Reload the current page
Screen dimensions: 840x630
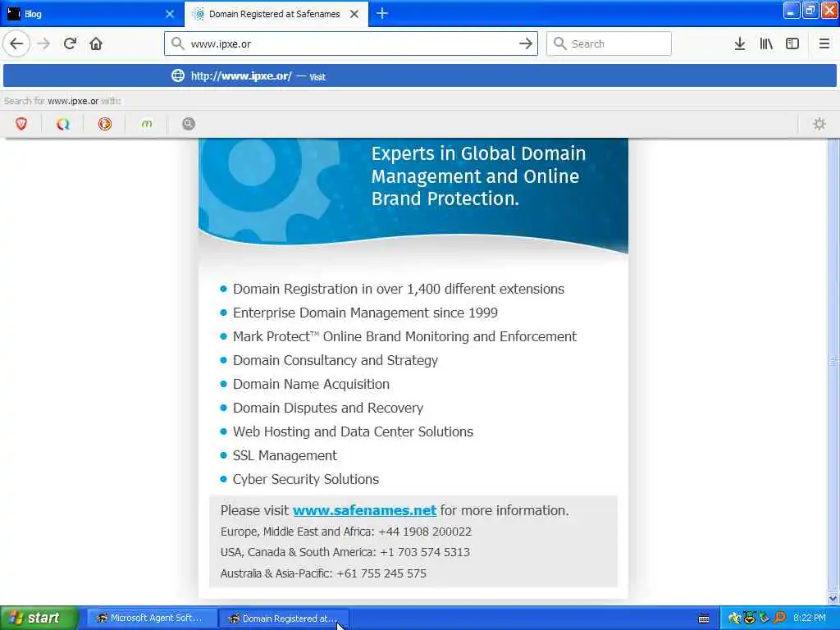point(70,44)
